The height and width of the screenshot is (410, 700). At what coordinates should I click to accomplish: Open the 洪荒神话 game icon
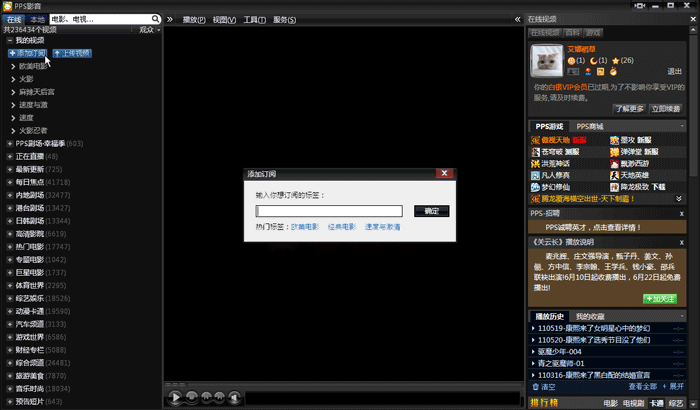[x=535, y=163]
